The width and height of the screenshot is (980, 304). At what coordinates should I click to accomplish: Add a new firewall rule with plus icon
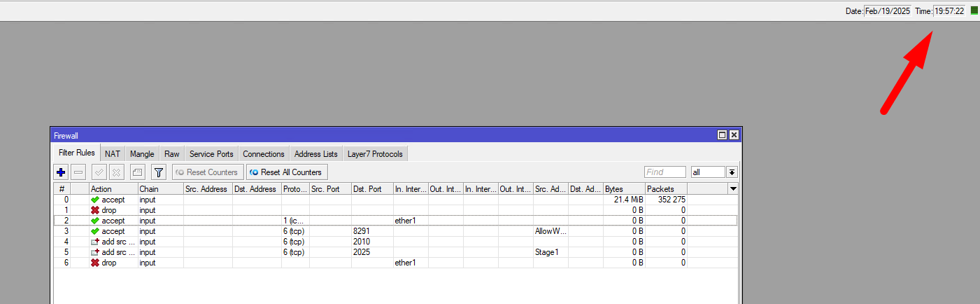pyautogui.click(x=61, y=172)
